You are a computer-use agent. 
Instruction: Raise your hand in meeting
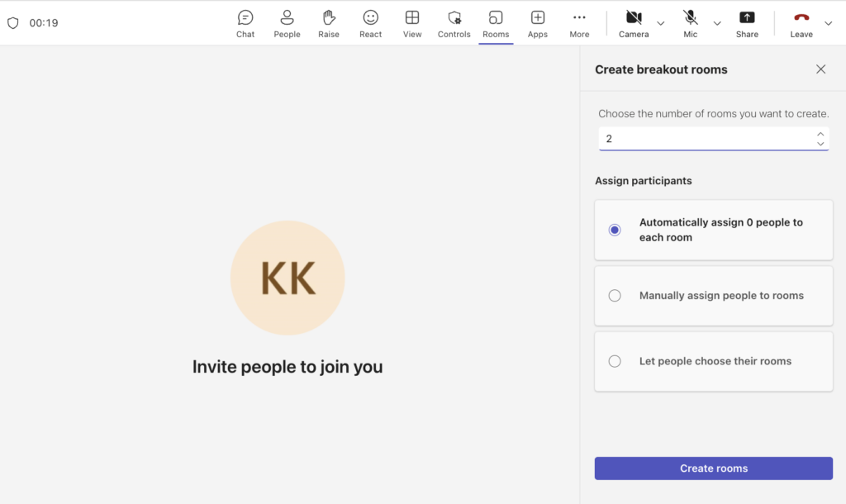click(329, 23)
